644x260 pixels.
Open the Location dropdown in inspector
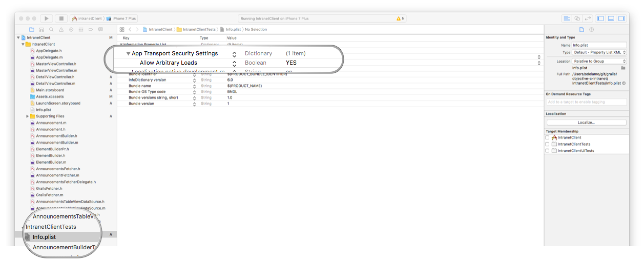click(599, 61)
